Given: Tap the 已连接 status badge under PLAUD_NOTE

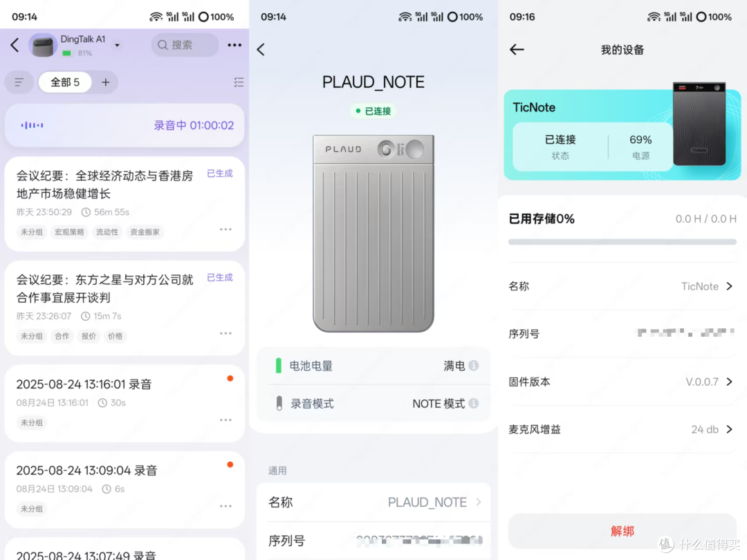Looking at the screenshot, I should coord(373,111).
